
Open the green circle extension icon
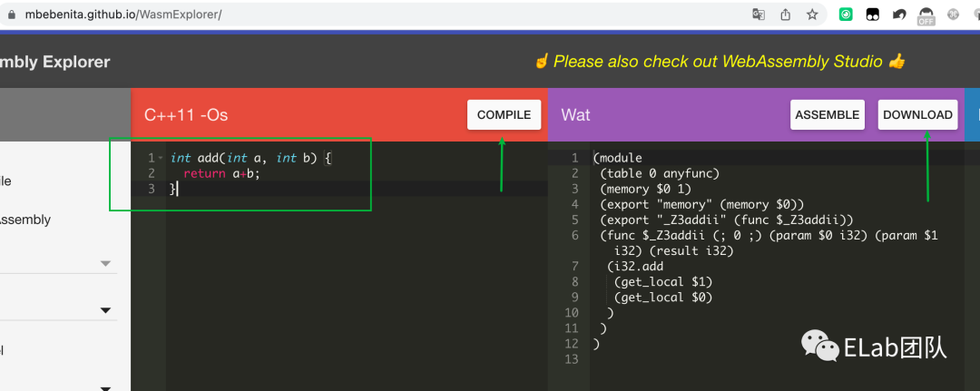(x=846, y=15)
